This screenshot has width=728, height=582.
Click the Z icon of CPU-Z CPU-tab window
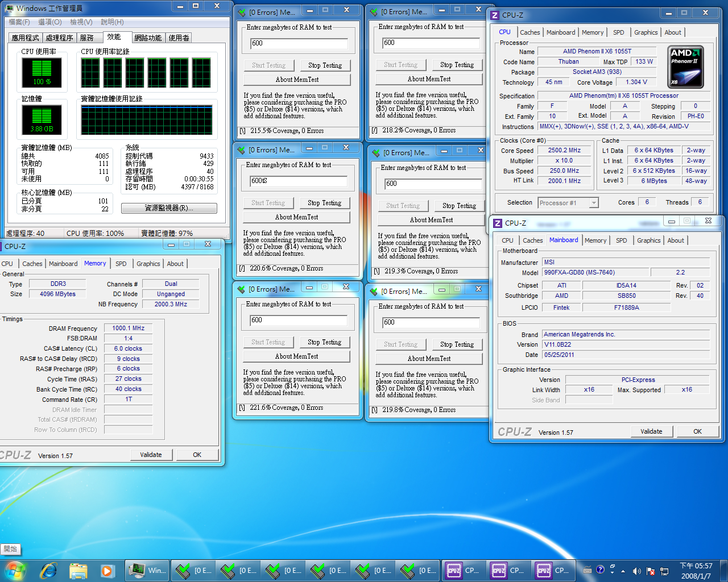(x=495, y=15)
